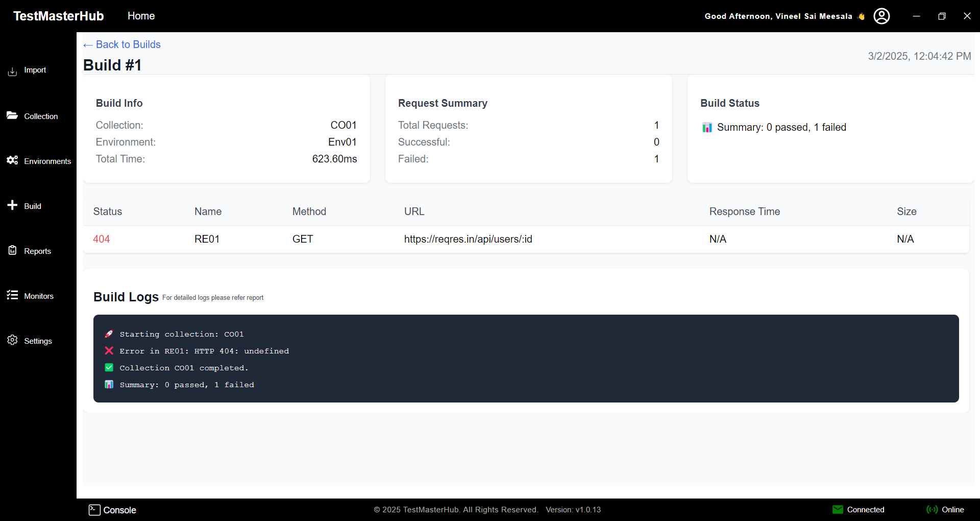980x521 pixels.
Task: Click the Response Time column header
Action: (x=745, y=211)
